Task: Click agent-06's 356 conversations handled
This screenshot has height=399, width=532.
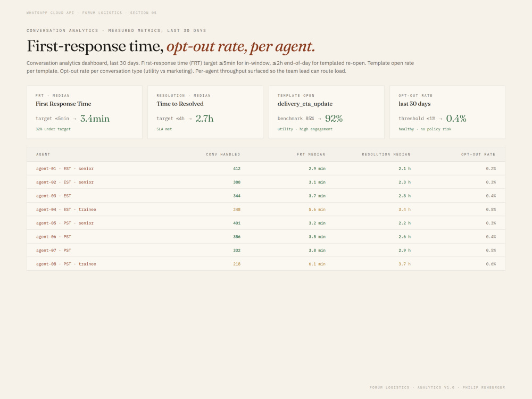Action: click(237, 237)
